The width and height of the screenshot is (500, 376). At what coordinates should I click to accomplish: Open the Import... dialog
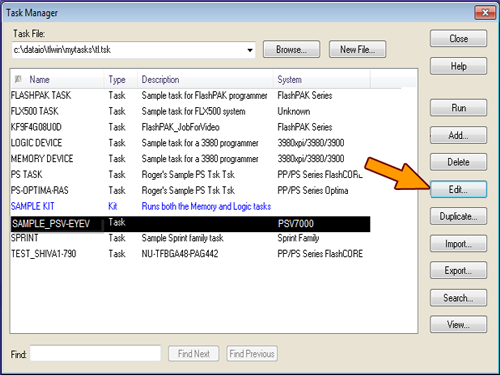[458, 244]
